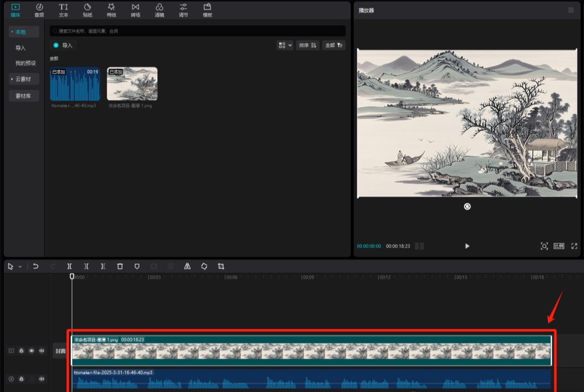This screenshot has height=392, width=584.
Task: Add a marker with the shield-shaped icon
Action: (137, 267)
